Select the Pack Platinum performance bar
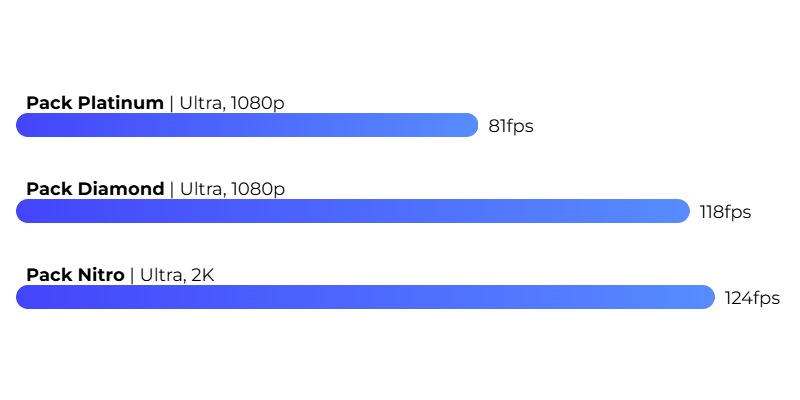The width and height of the screenshot is (800, 400). coord(247,125)
